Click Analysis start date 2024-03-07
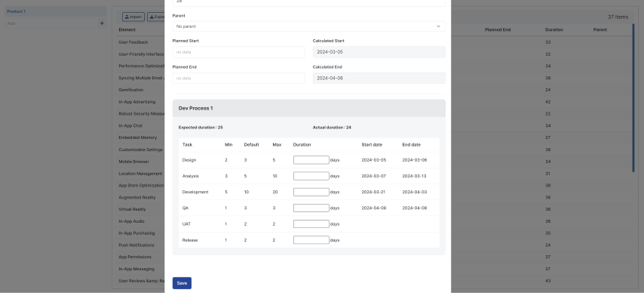Viewport: 644px width, 293px height. pyautogui.click(x=374, y=176)
